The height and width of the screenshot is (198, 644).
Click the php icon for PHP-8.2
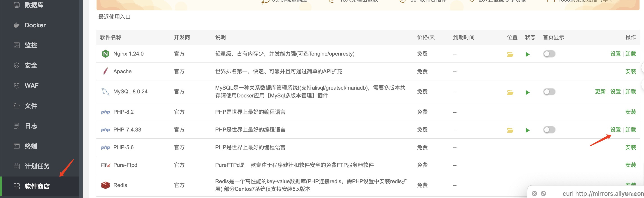(x=106, y=112)
